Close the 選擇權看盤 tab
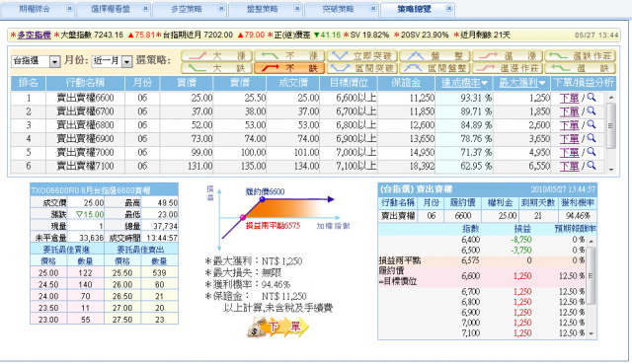Screen dimensions: 632x364 click(145, 9)
